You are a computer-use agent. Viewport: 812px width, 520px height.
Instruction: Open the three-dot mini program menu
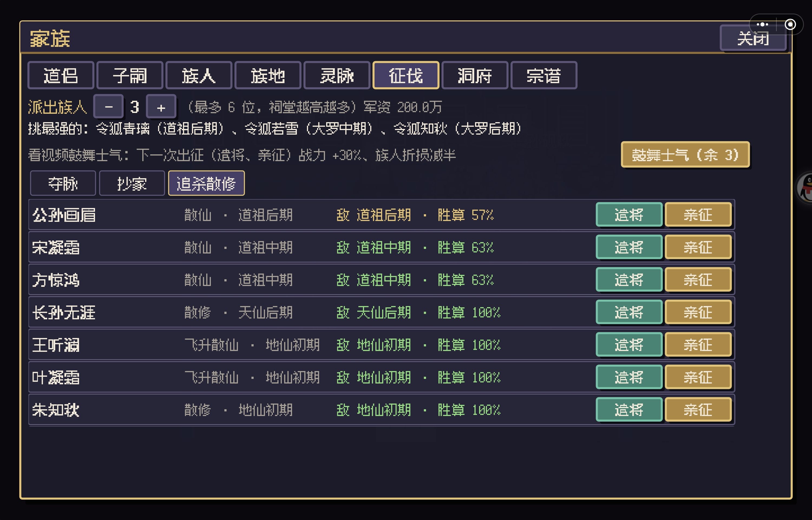click(762, 24)
